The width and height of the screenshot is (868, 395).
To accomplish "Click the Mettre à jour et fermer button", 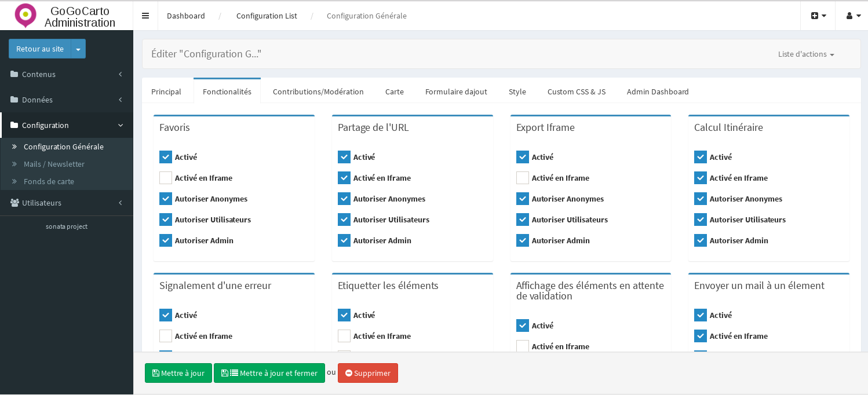I will coord(269,373).
